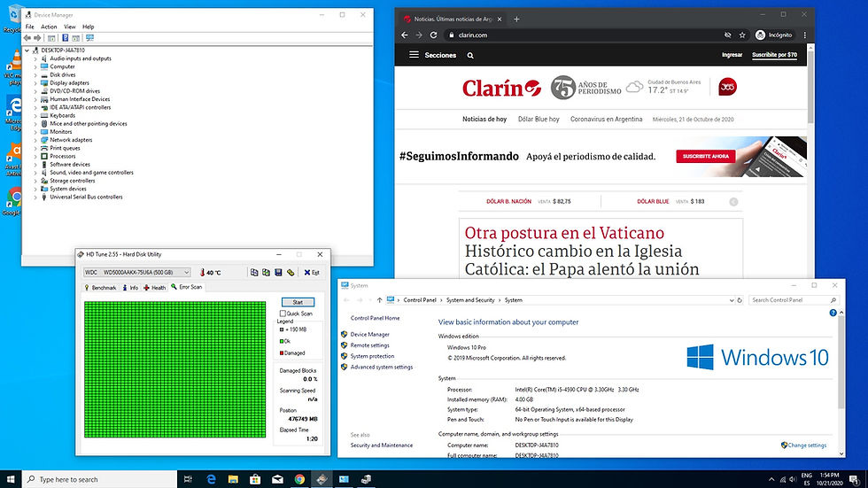Open the Action menu in Device Manager
The image size is (868, 488).
pos(49,27)
